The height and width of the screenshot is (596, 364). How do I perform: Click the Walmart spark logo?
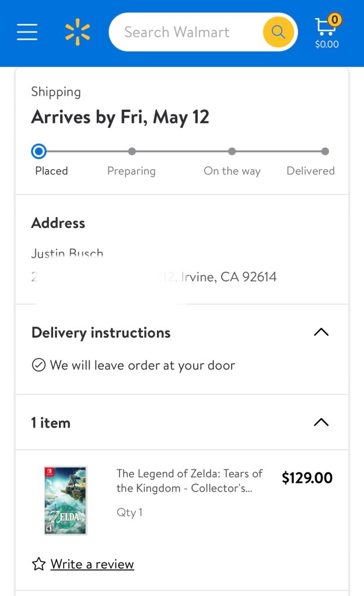point(78,32)
